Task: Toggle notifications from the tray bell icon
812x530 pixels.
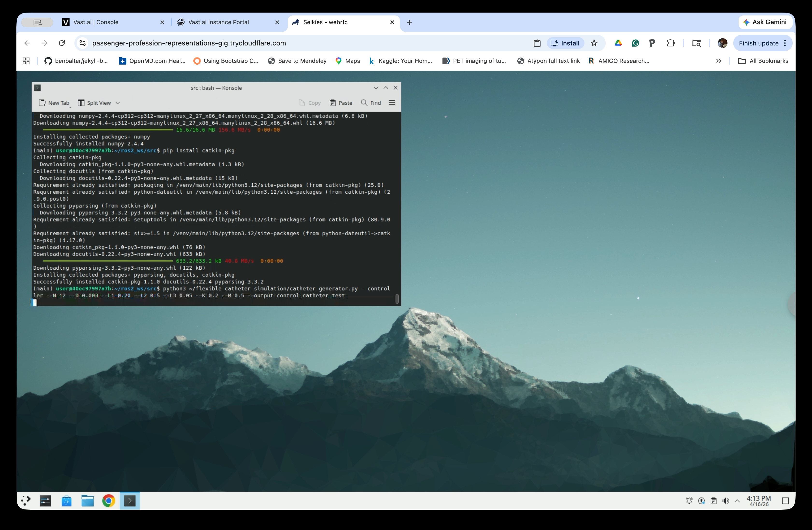Action: click(689, 501)
